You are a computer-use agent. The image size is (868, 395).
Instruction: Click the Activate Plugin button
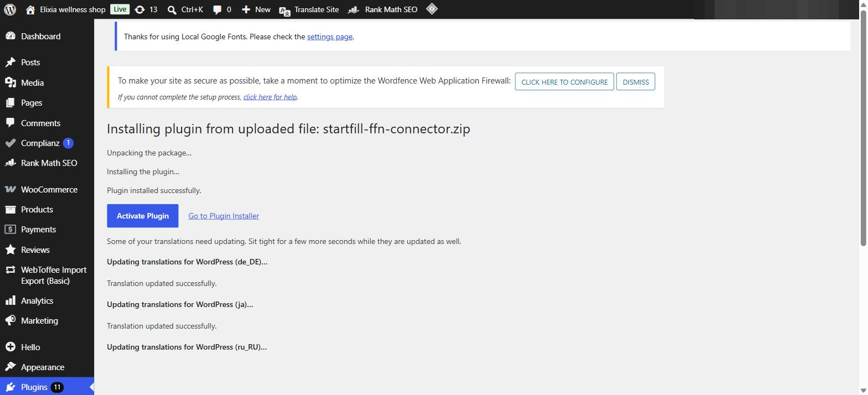tap(142, 216)
